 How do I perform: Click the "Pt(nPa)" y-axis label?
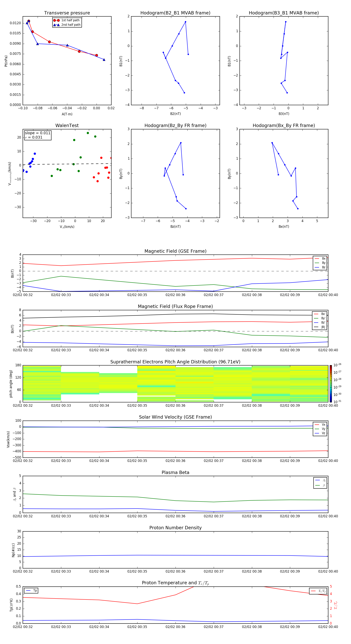click(6, 61)
